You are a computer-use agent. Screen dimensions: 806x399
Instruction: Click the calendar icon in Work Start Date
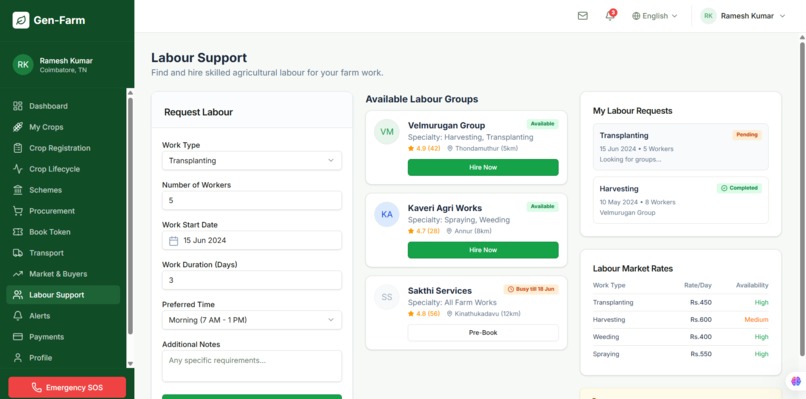coord(174,241)
